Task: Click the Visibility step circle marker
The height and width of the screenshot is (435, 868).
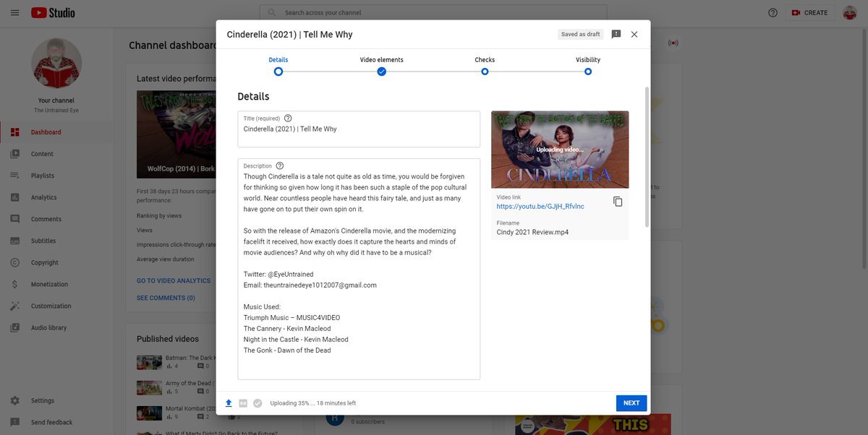Action: pos(588,72)
